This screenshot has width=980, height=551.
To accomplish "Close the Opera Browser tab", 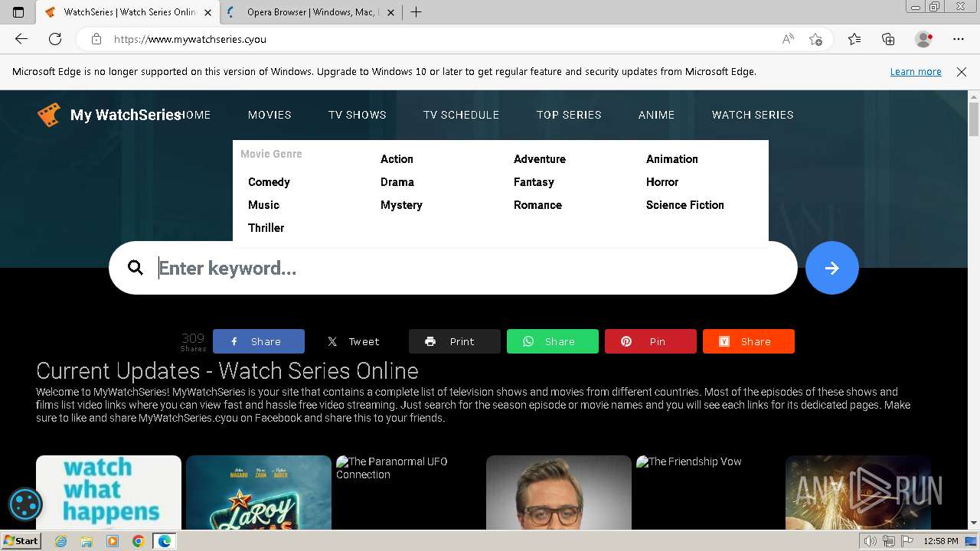I will [x=391, y=12].
